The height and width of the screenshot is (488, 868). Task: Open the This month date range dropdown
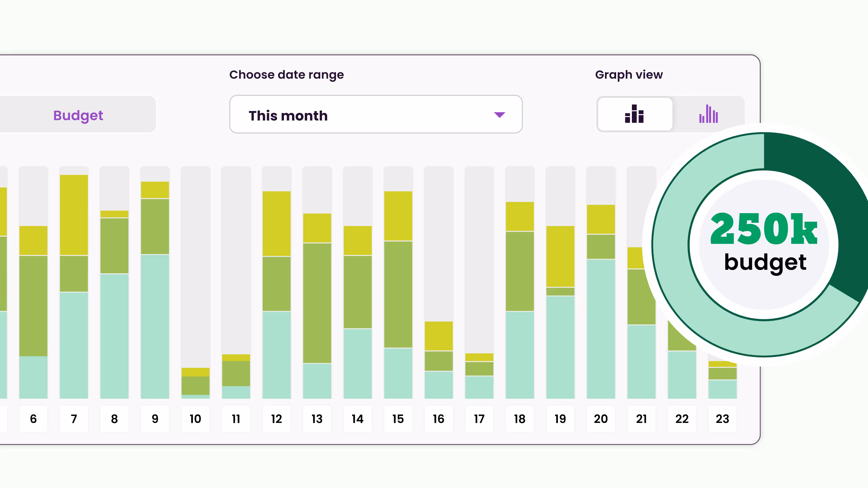375,114
